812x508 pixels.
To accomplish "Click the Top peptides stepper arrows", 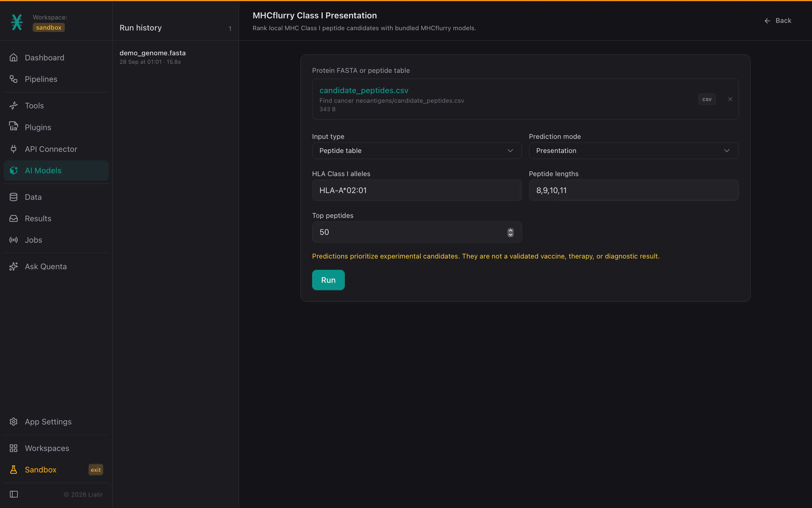I will click(x=510, y=232).
